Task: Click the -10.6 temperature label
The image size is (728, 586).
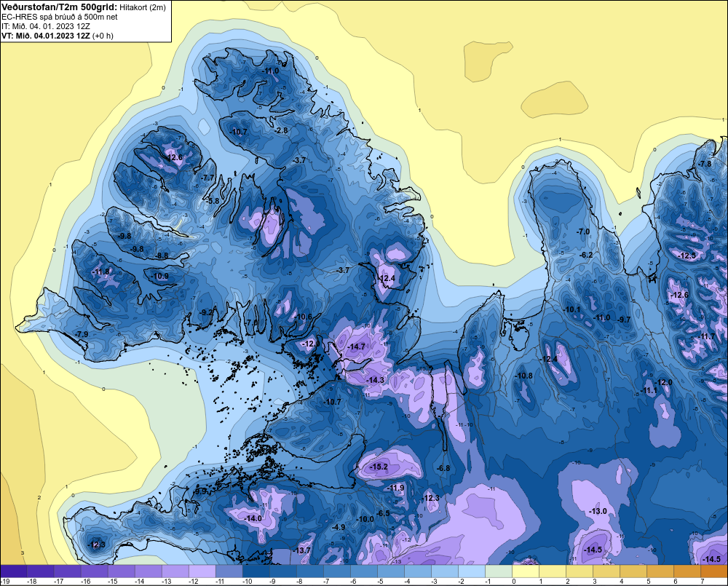Action: pos(303,317)
